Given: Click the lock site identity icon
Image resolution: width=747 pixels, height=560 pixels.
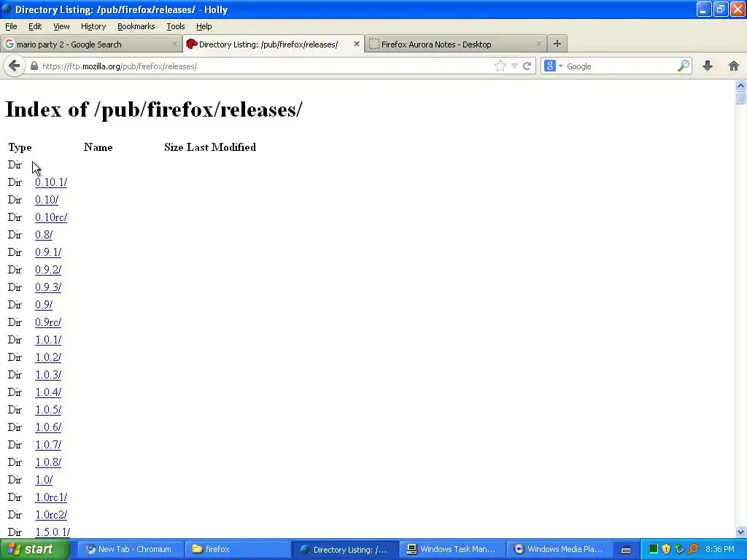Looking at the screenshot, I should [x=34, y=66].
